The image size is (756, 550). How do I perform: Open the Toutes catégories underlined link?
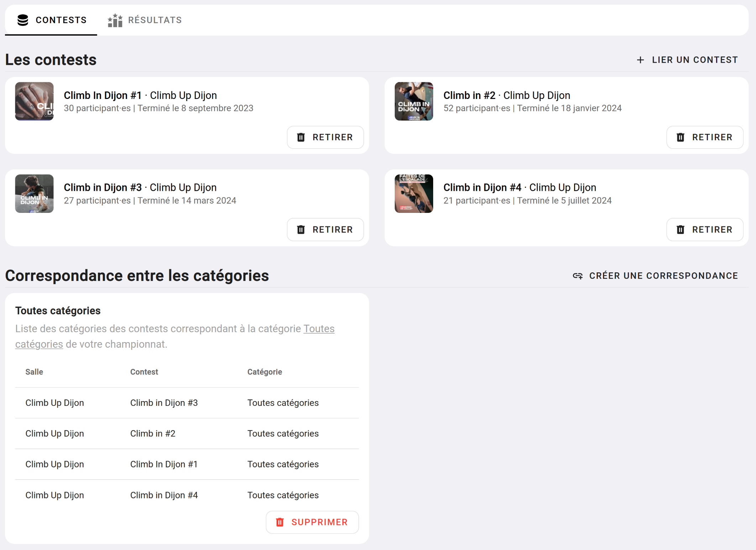click(319, 329)
